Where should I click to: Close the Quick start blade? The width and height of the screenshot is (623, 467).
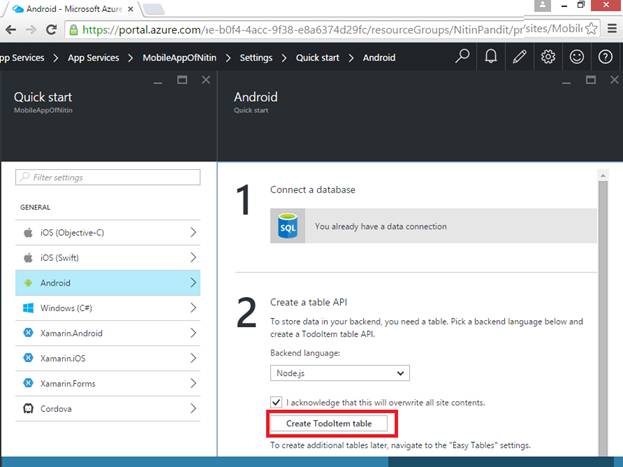(206, 80)
